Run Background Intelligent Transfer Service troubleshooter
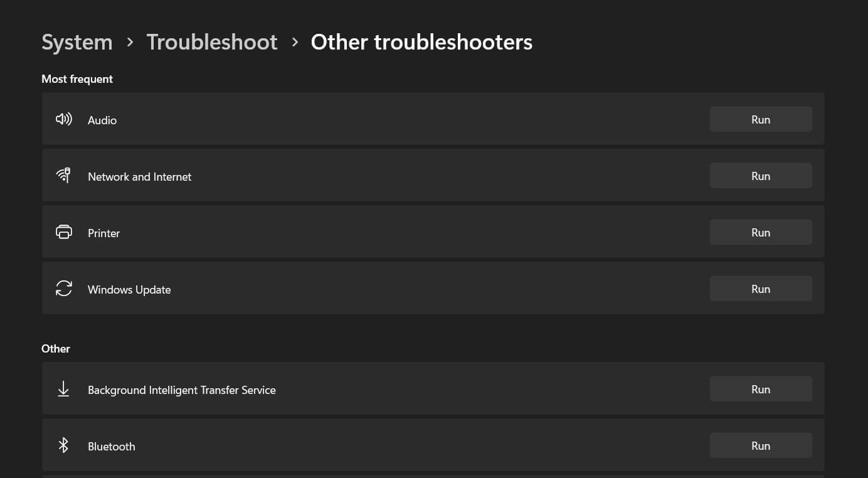 [760, 389]
